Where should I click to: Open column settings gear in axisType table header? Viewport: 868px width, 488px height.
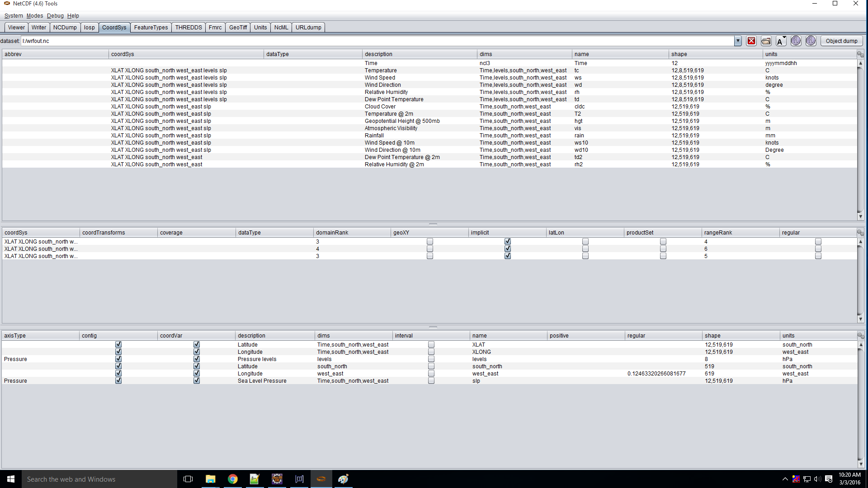860,336
